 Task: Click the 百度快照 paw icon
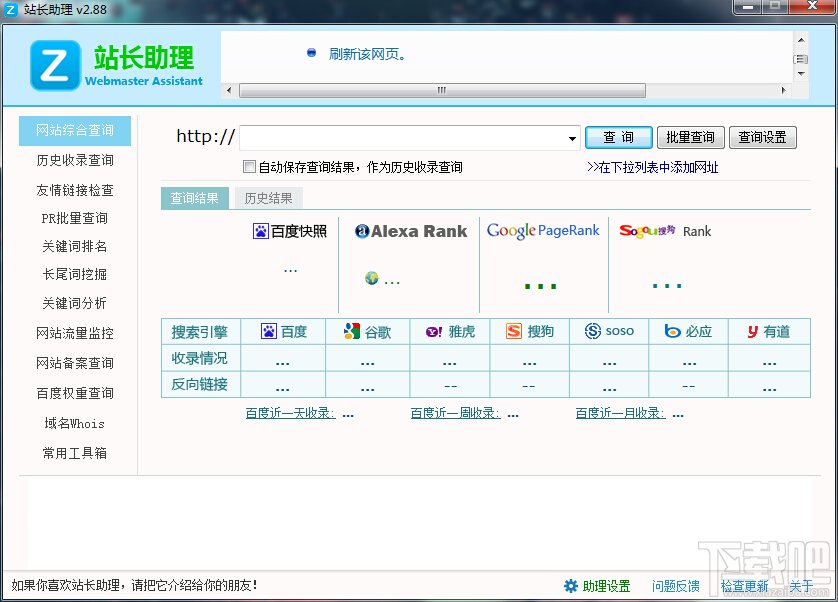coord(261,231)
